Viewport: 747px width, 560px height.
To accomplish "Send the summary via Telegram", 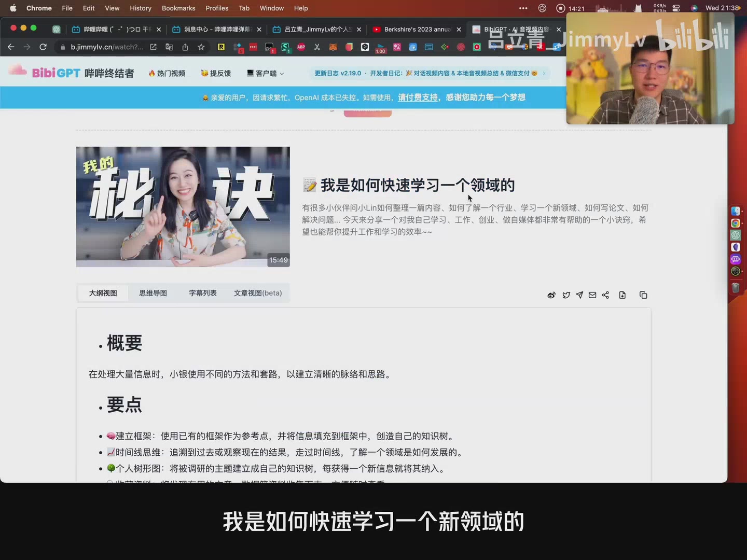I will pyautogui.click(x=579, y=295).
